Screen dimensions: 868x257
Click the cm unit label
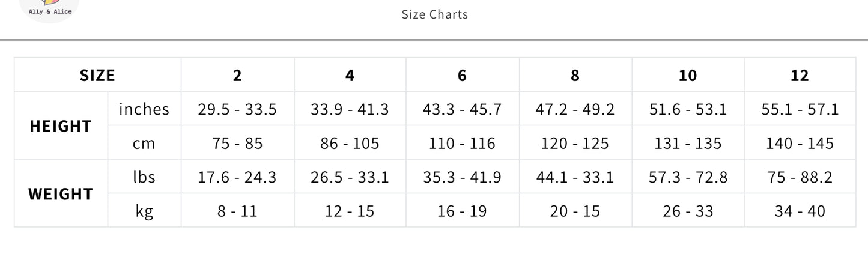tap(144, 144)
